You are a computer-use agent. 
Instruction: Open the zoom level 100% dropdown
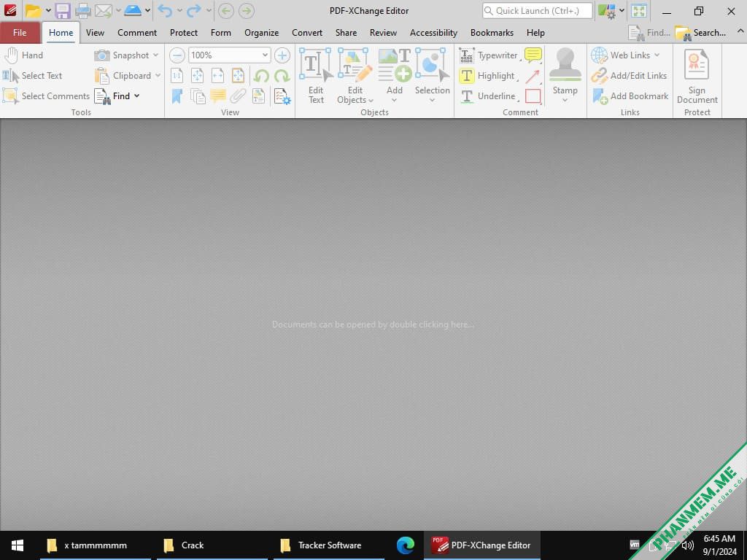[265, 55]
